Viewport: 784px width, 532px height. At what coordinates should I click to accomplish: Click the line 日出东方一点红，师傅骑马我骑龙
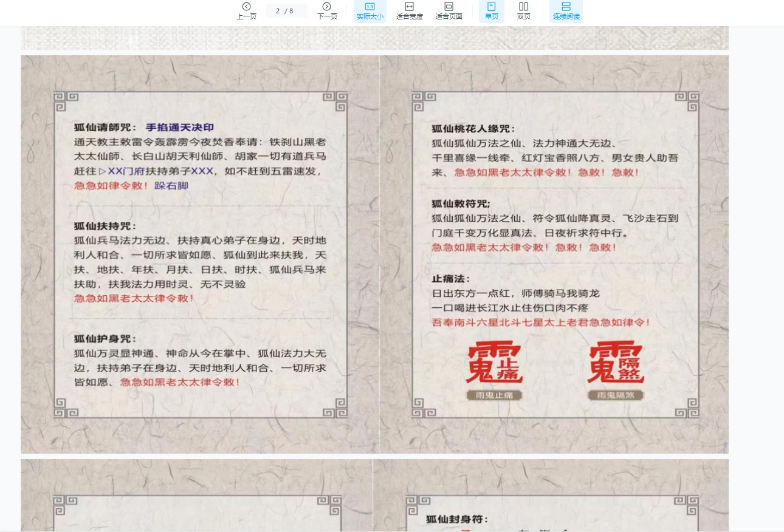515,293
